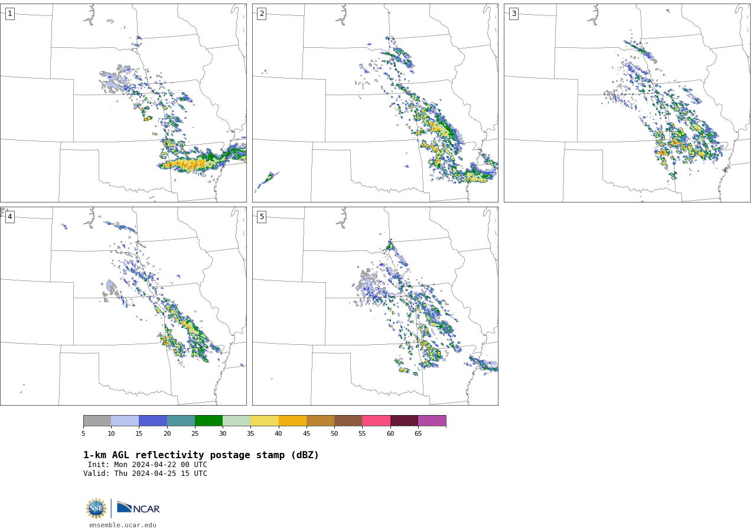
Task: Click the member label '3' box
Action: 513,14
